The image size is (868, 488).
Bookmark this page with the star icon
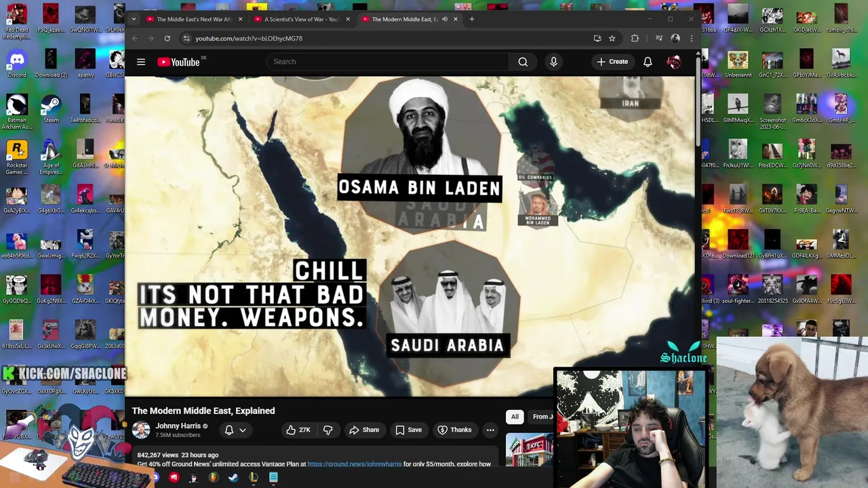[x=612, y=39]
